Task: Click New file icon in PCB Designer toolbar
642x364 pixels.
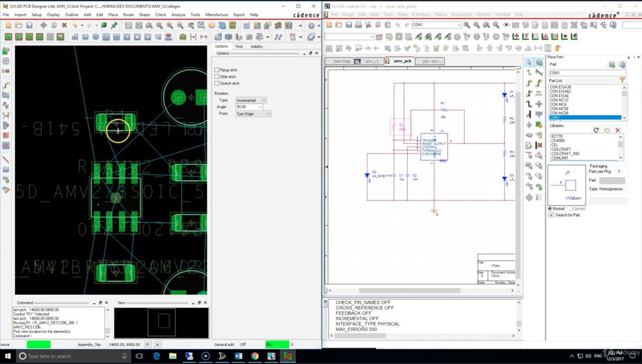Action: [x=8, y=25]
